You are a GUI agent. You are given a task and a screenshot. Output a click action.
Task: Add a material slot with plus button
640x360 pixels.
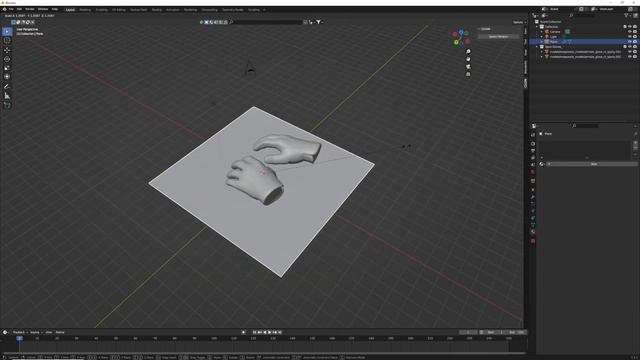635,143
